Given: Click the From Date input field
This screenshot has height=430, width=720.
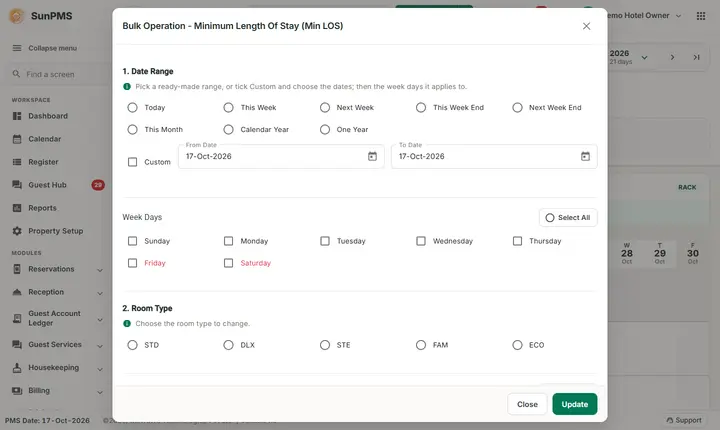Looking at the screenshot, I should (281, 156).
